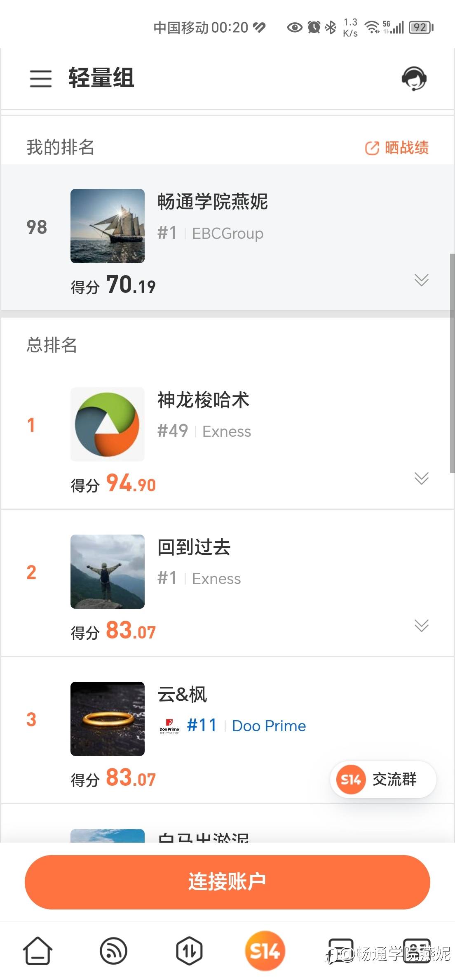Click the Doo Prime broker link
This screenshot has height=980, width=455.
(x=269, y=726)
